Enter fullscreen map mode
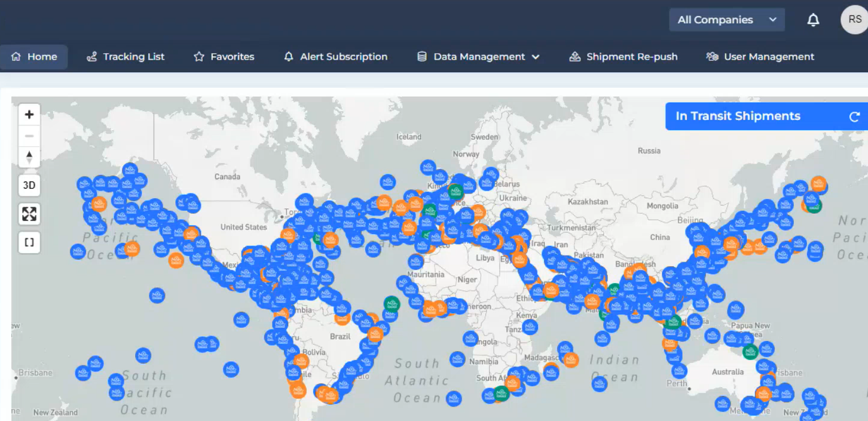Screen dimensions: 868x421 click(x=29, y=214)
